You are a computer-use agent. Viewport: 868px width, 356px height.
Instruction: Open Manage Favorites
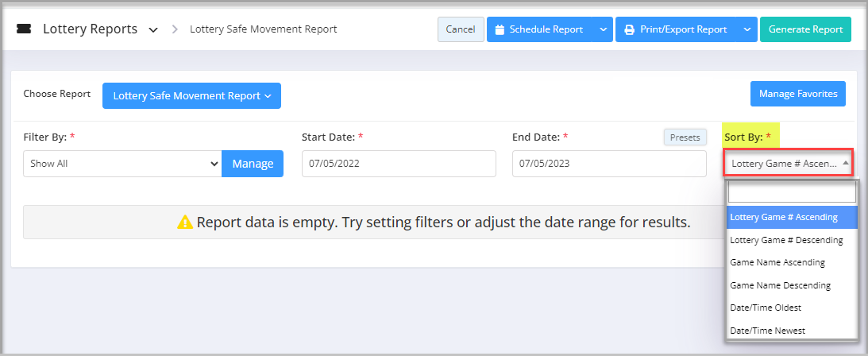tap(798, 94)
